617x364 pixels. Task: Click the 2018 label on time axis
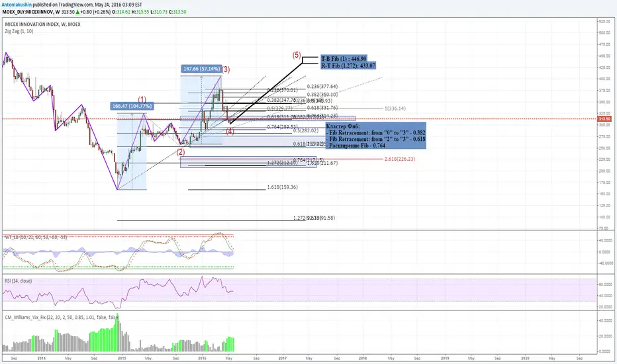363,359
